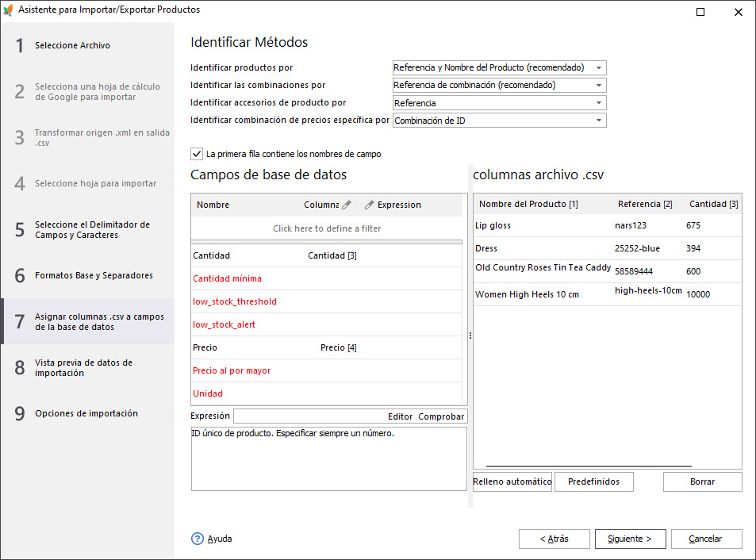Viewport: 756px width, 560px height.
Task: Click the 'Cantidad [3]' csv column header
Action: 714,205
